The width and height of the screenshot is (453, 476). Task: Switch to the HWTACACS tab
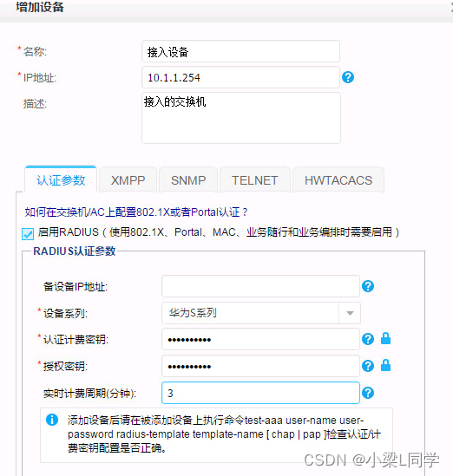338,180
